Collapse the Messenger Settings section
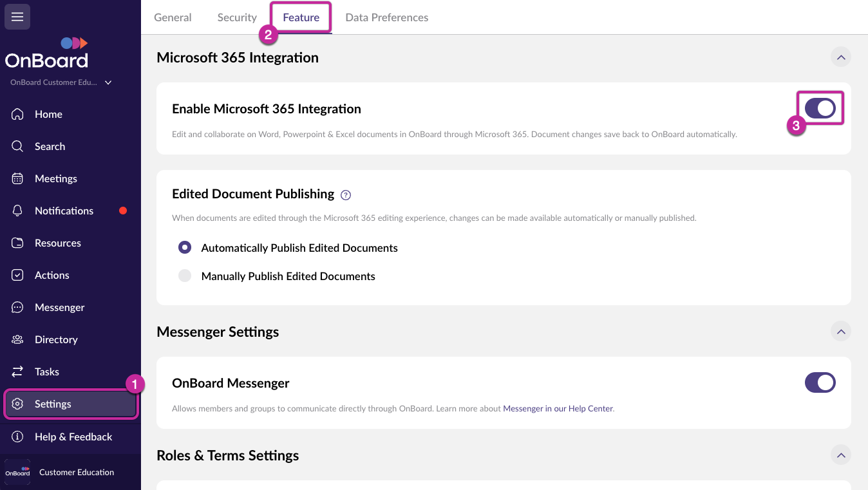 tap(840, 332)
